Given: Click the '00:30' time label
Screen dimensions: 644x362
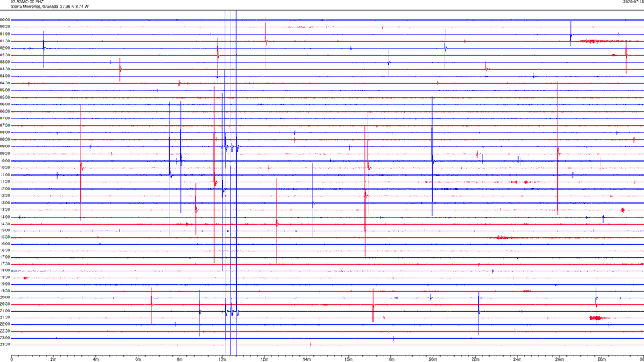Looking at the screenshot, I should pos(5,27).
